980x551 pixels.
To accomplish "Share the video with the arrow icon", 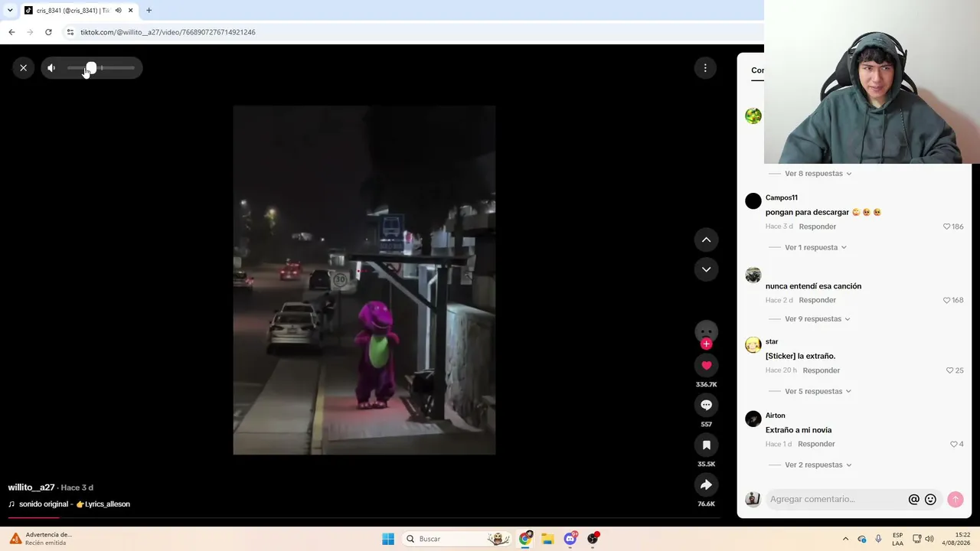I will point(706,485).
